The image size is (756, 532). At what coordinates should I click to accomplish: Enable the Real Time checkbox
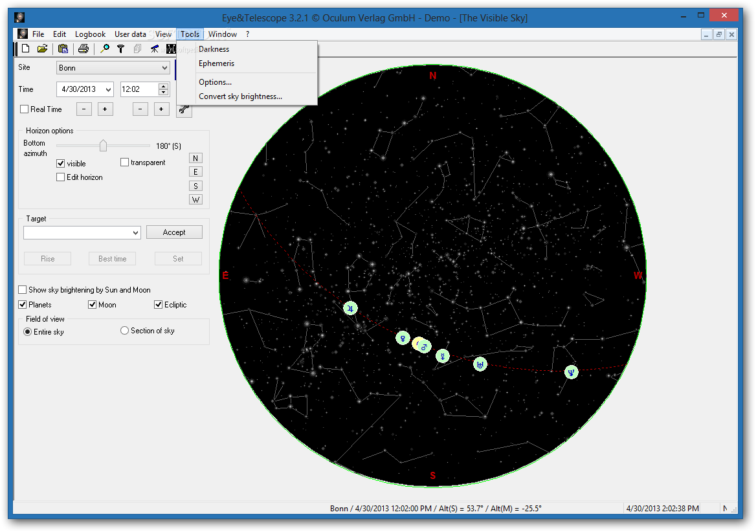coord(24,109)
